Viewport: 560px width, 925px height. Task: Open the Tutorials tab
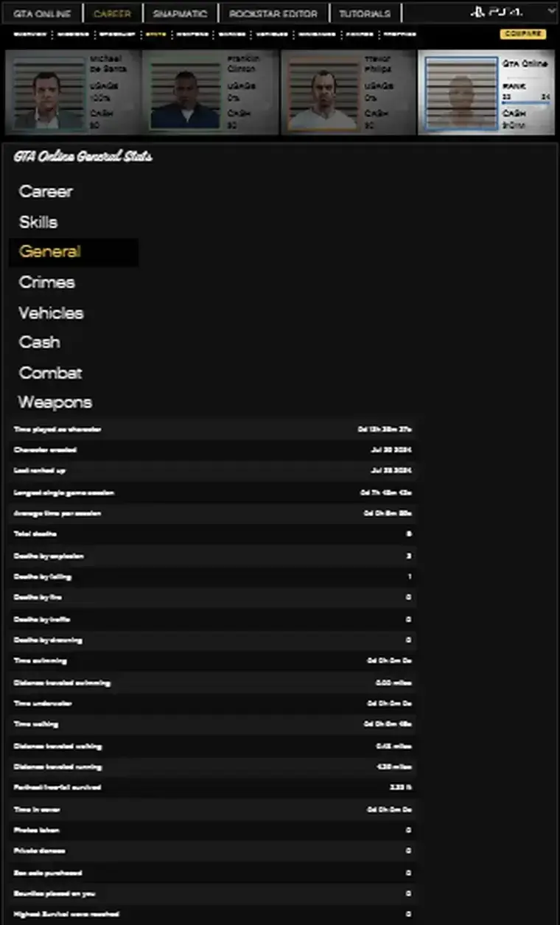pos(365,14)
